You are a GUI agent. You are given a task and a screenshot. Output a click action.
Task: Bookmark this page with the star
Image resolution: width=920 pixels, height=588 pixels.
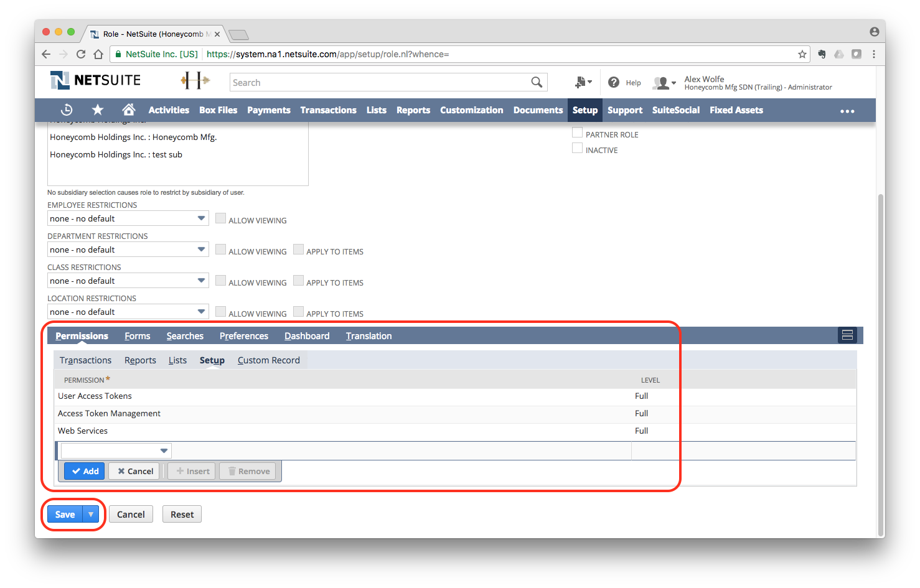pos(802,54)
